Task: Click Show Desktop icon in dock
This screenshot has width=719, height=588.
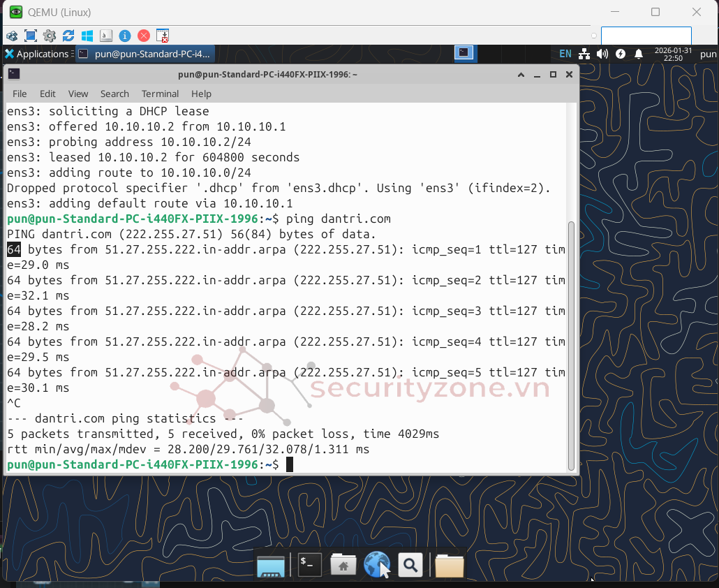Action: pos(271,565)
